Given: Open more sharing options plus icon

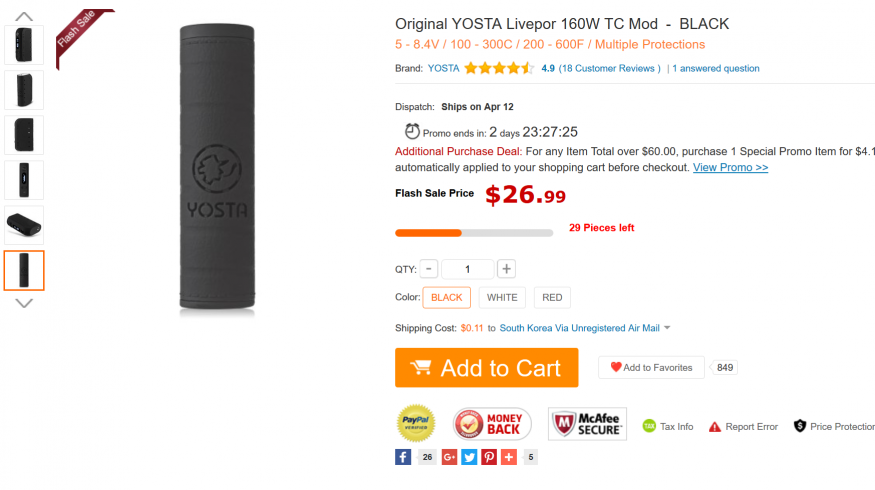Looking at the screenshot, I should click(509, 457).
